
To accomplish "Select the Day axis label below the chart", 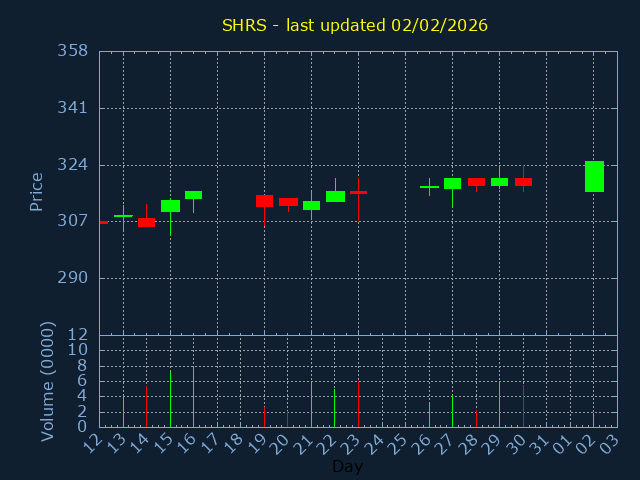I will click(347, 466).
